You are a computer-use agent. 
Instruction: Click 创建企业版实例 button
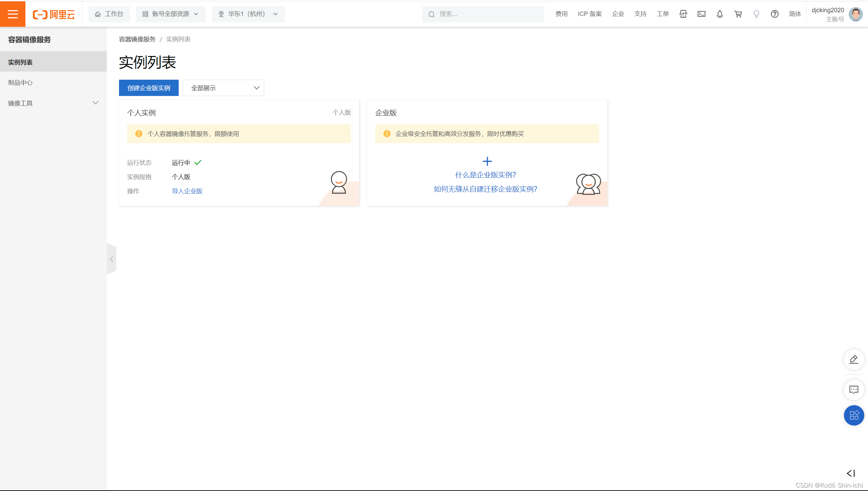(149, 88)
